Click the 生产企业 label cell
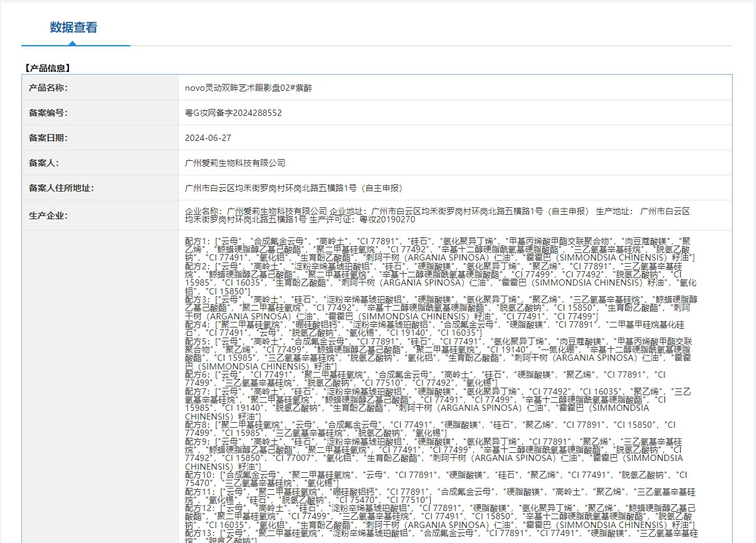This screenshot has width=756, height=543. [100, 215]
